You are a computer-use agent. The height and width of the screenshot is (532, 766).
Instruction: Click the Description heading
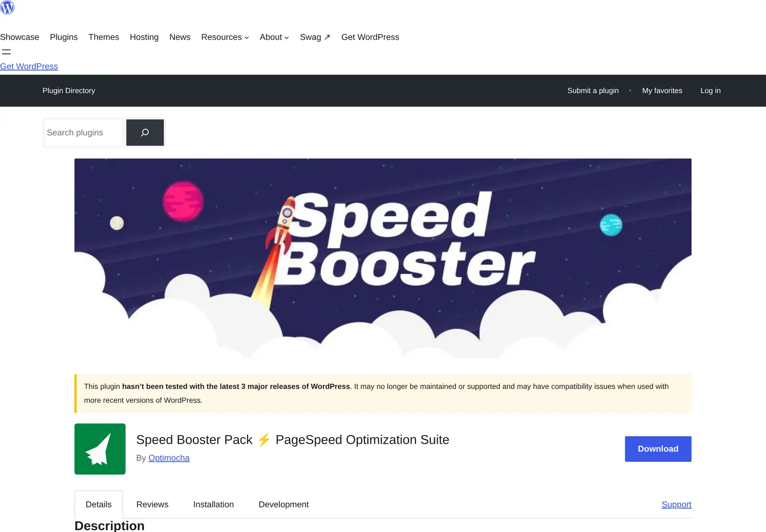pos(109,526)
